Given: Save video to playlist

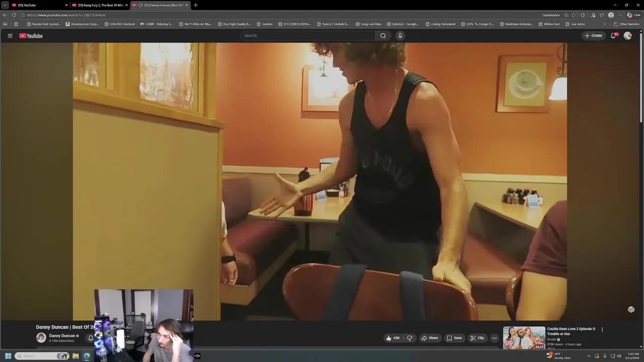Looking at the screenshot, I should [454, 338].
